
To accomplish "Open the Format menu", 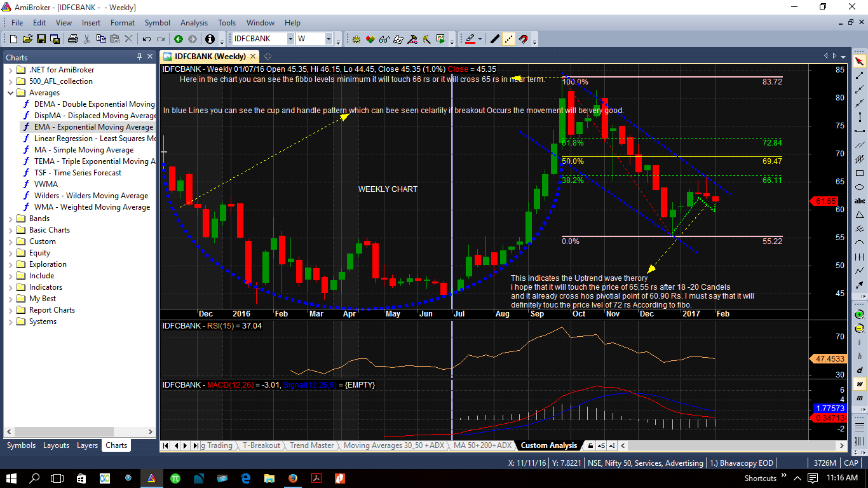I will tap(123, 22).
